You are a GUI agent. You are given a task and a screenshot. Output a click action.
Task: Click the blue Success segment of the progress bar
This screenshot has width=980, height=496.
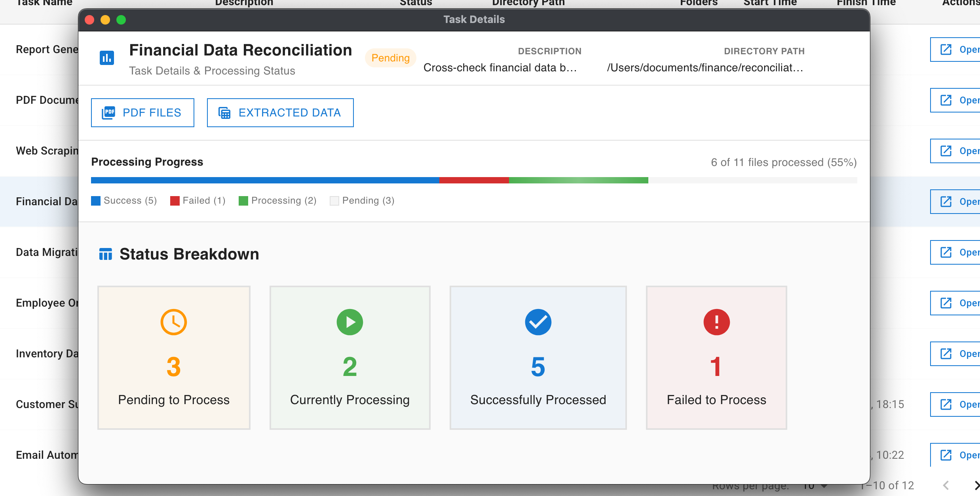(265, 180)
